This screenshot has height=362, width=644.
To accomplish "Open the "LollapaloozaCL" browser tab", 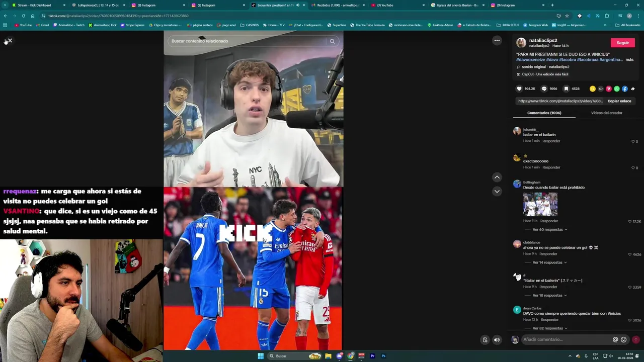I will (98, 5).
